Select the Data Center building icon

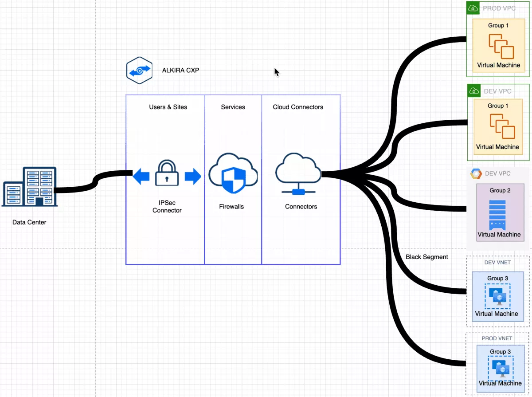29,187
